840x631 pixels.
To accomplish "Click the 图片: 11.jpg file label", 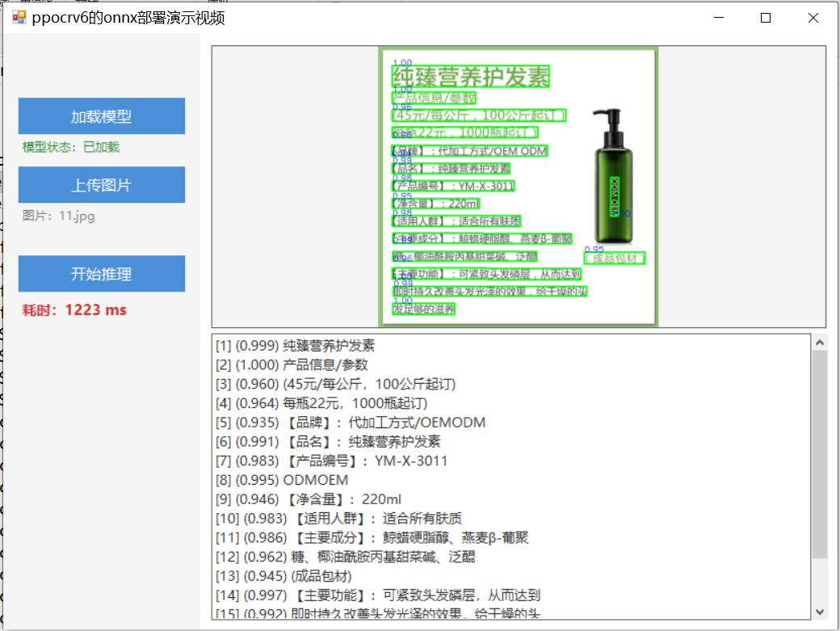I will pyautogui.click(x=58, y=216).
